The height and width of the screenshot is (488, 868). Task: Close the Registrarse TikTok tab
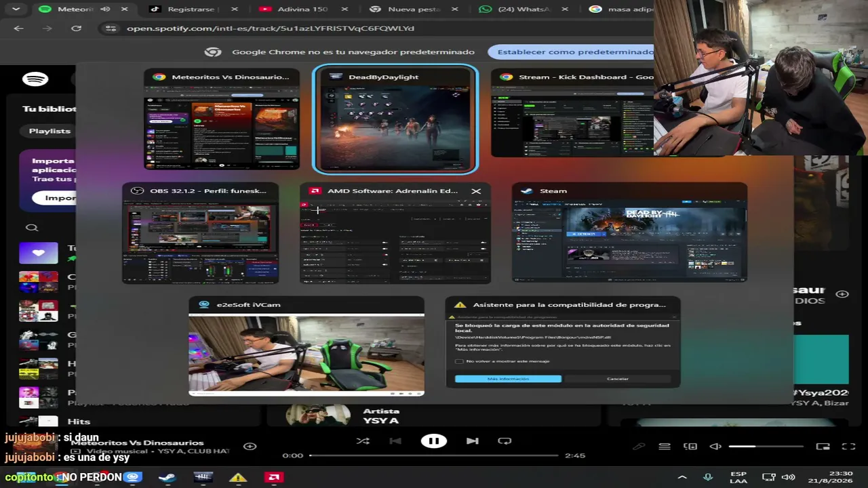235,9
